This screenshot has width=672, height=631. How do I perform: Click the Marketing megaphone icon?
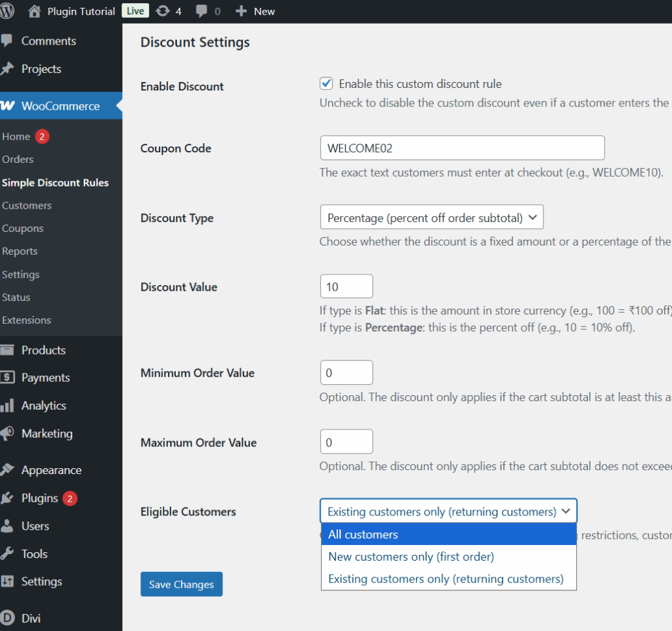tap(7, 433)
